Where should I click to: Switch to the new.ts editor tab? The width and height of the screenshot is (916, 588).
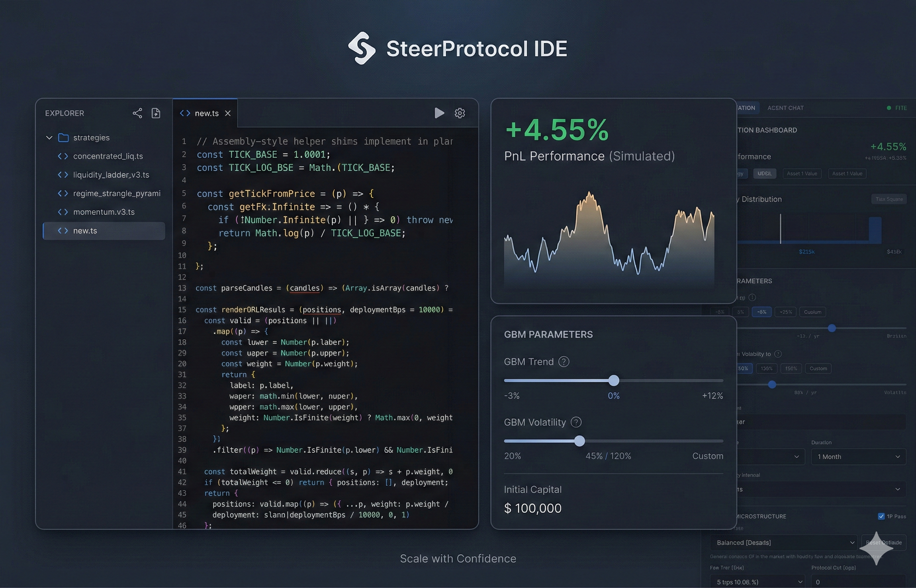pos(205,113)
